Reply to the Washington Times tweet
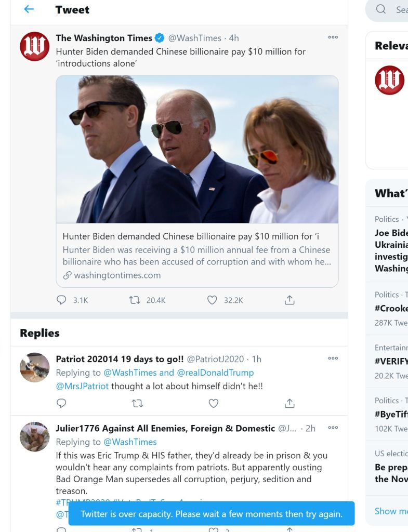This screenshot has height=532, width=408. [x=61, y=300]
